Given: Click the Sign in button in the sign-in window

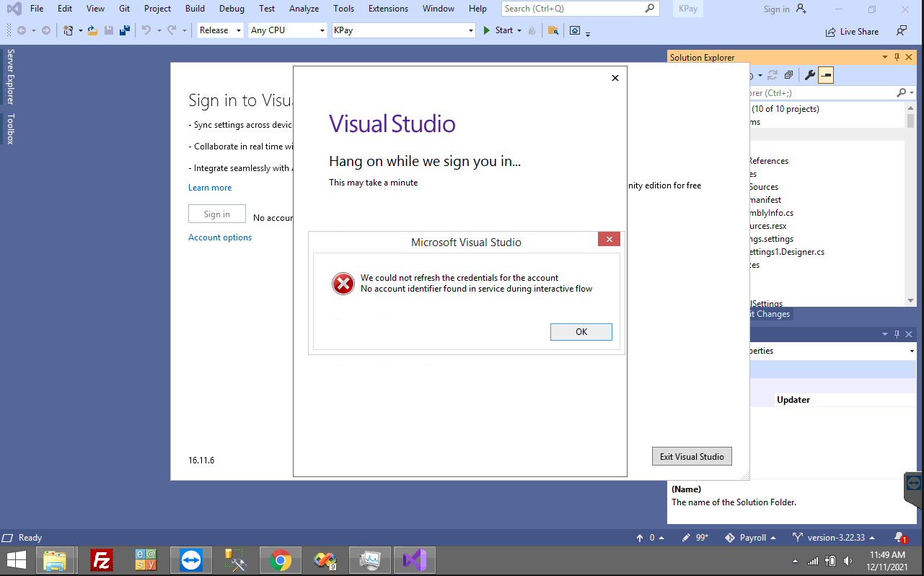Looking at the screenshot, I should 217,214.
